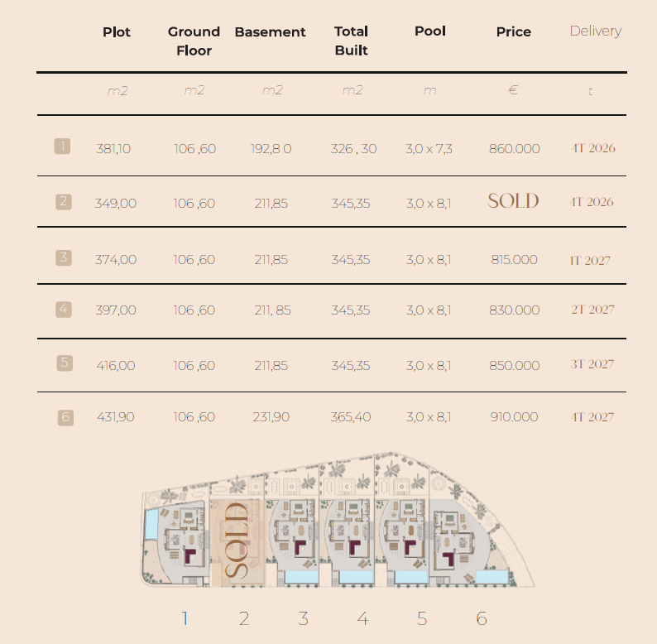Click the Price column header
Viewport: 657px width, 644px height.
514,31
